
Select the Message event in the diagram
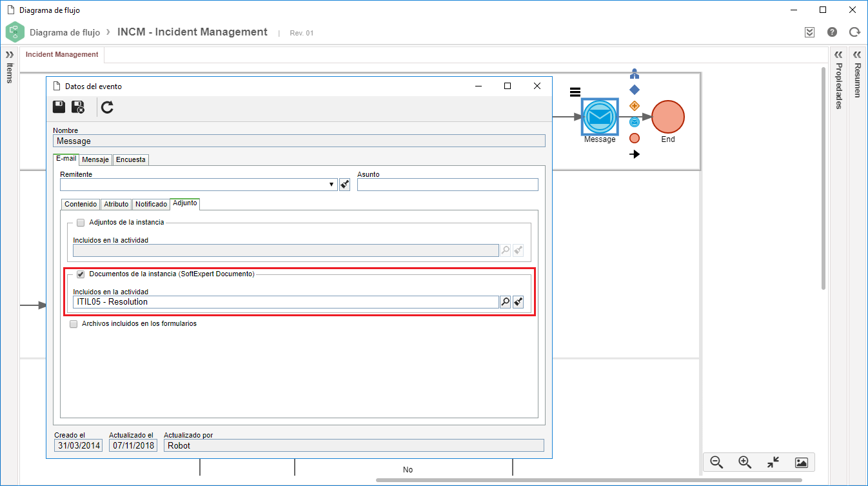pyautogui.click(x=600, y=117)
